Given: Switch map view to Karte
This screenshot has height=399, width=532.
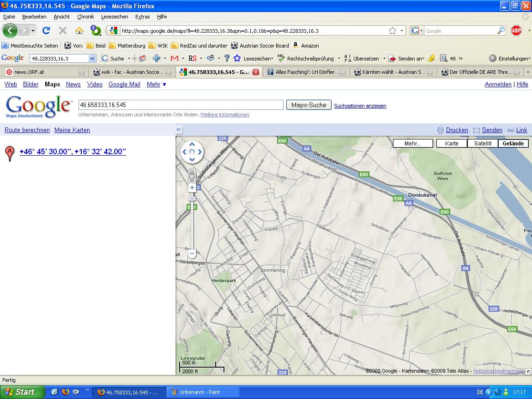Looking at the screenshot, I should pos(452,144).
